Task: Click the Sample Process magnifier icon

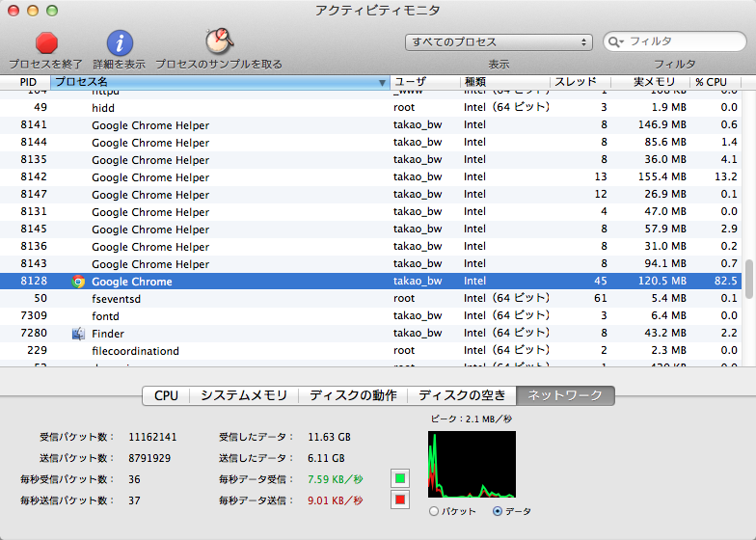Action: 220,41
